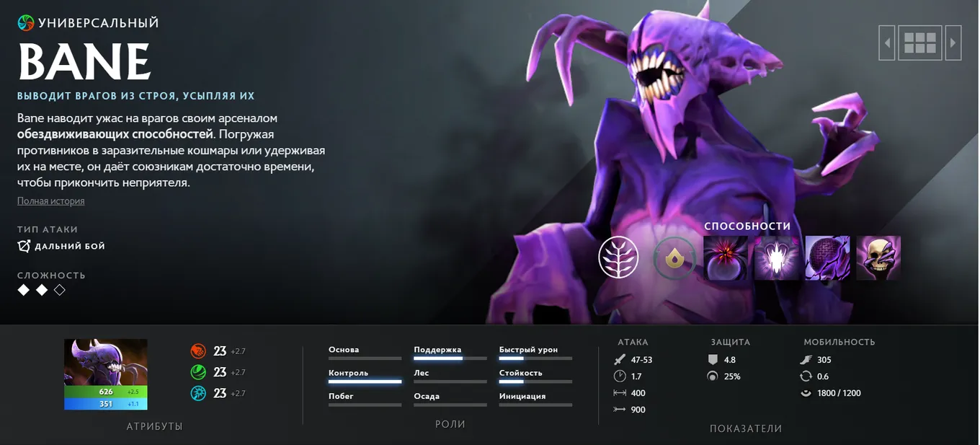Click the turn rate icon beside 0.6

click(806, 376)
